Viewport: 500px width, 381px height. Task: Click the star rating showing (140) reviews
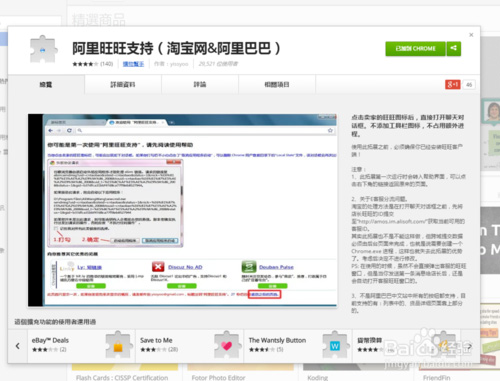[93, 64]
